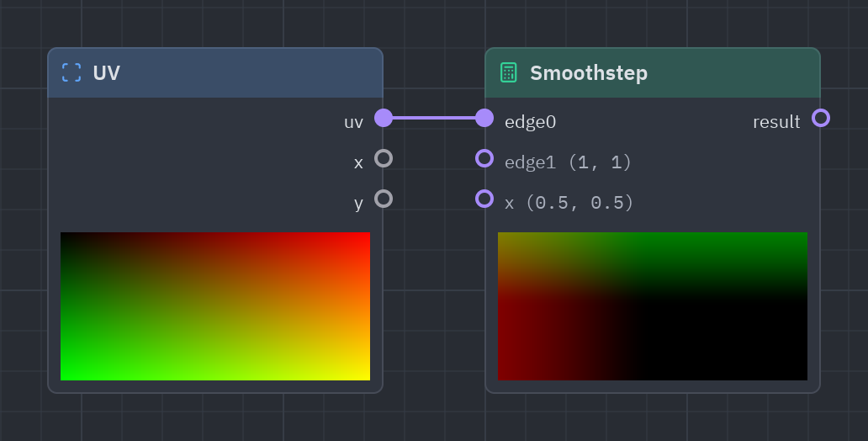The width and height of the screenshot is (868, 441).
Task: Click the edge1 input port
Action: pyautogui.click(x=484, y=158)
